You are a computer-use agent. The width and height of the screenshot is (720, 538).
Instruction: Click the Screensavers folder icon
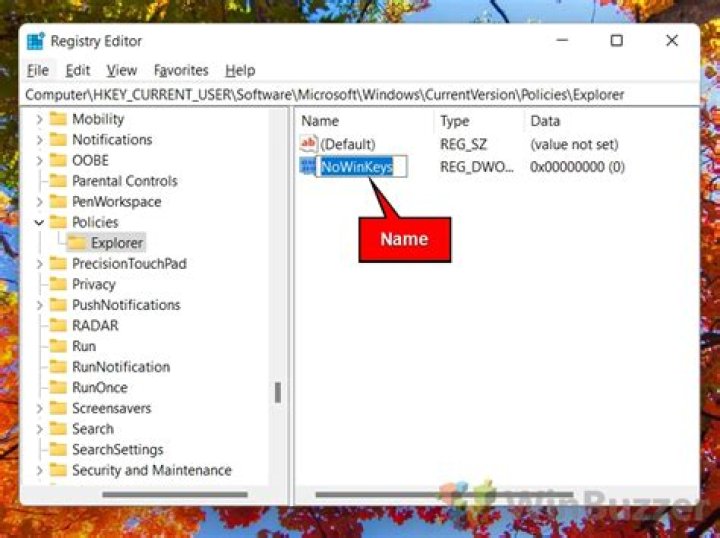(58, 408)
